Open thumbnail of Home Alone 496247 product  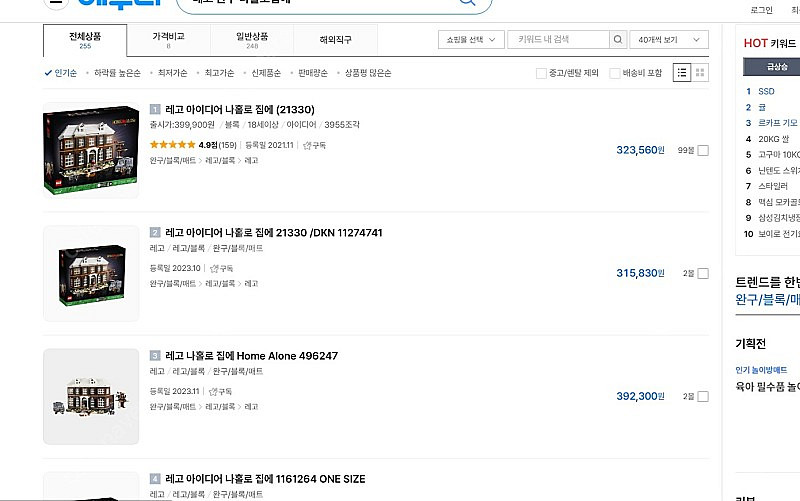(x=91, y=396)
